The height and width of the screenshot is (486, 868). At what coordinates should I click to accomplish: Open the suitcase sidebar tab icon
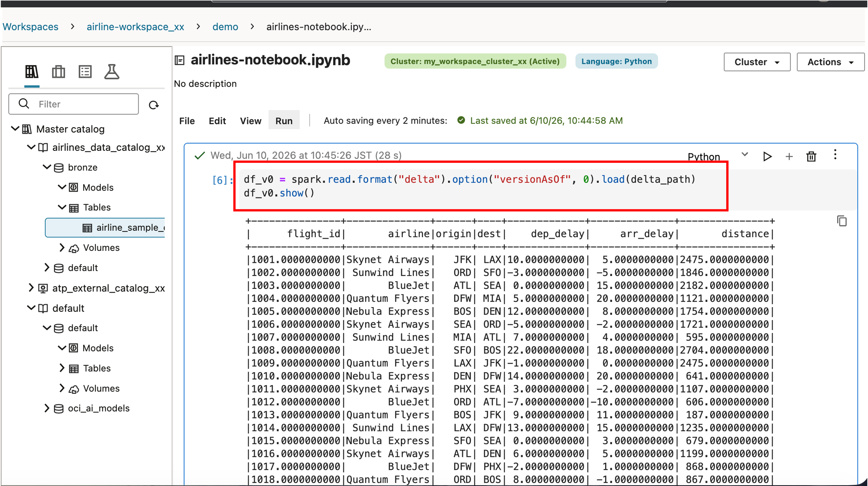click(58, 72)
